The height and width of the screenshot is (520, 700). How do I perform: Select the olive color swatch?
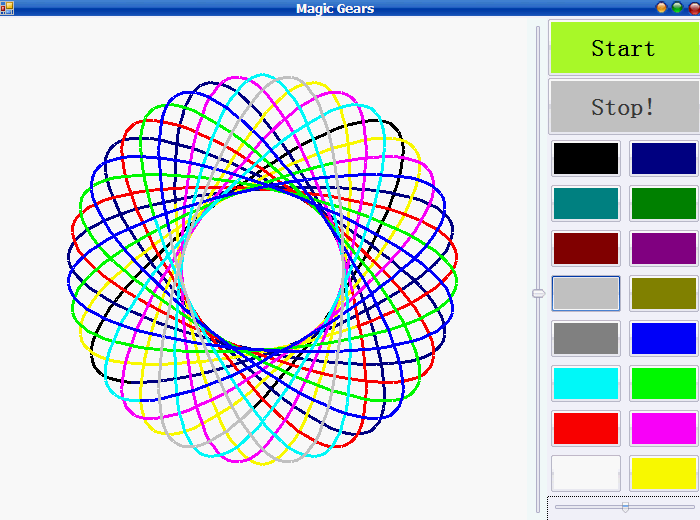(663, 293)
